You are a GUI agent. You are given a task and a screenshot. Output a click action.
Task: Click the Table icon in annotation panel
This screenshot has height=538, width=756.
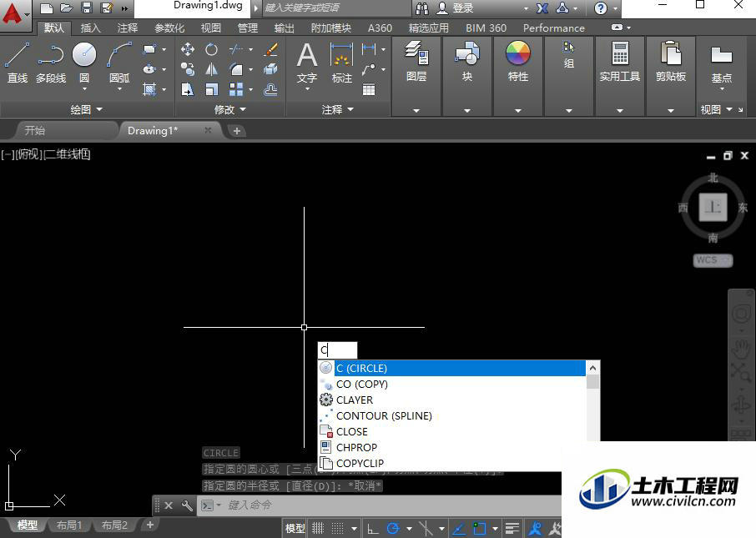coord(369,90)
